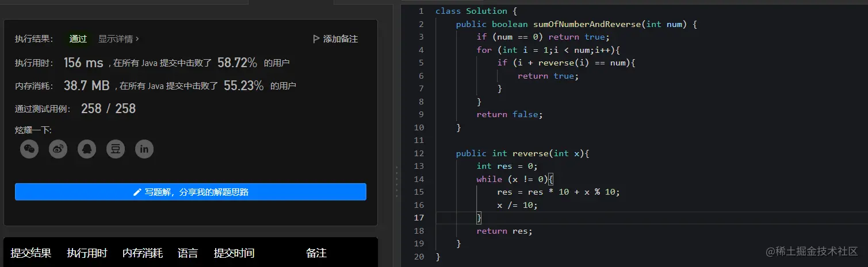Share result via Weibo icon
Image resolution: width=868 pixels, height=267 pixels.
point(58,149)
